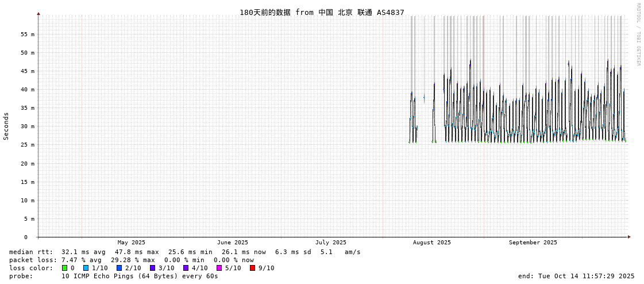The image size is (644, 284).
Task: Click the August 2025 x-axis label
Action: 432,243
